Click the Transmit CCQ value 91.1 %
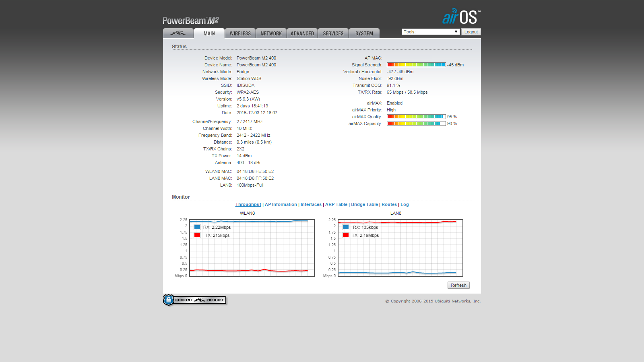 pyautogui.click(x=394, y=85)
